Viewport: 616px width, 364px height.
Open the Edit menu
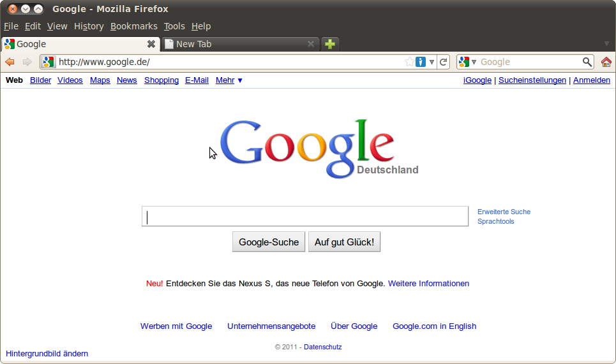(33, 26)
